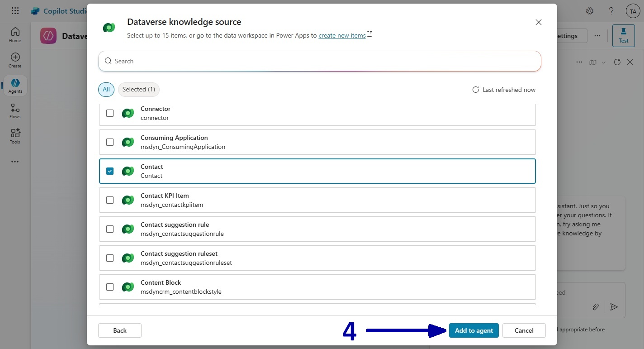Image resolution: width=644 pixels, height=349 pixels.
Task: Expand the sidebar more options ellipsis
Action: pos(15,162)
